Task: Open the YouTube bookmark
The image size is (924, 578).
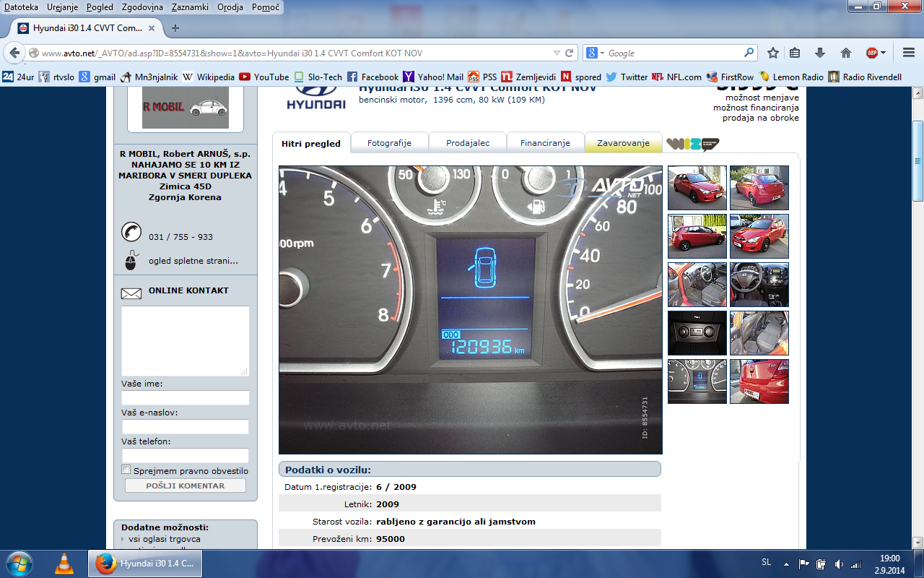Action: click(264, 77)
